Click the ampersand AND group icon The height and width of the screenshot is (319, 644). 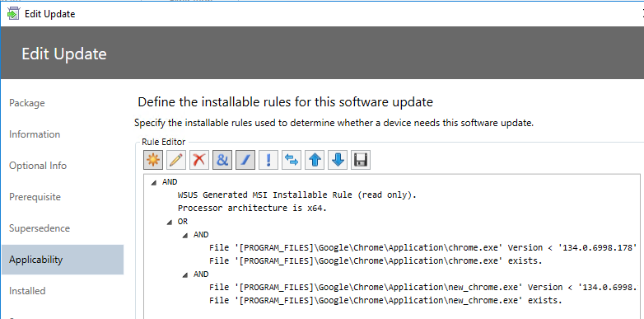click(x=222, y=159)
